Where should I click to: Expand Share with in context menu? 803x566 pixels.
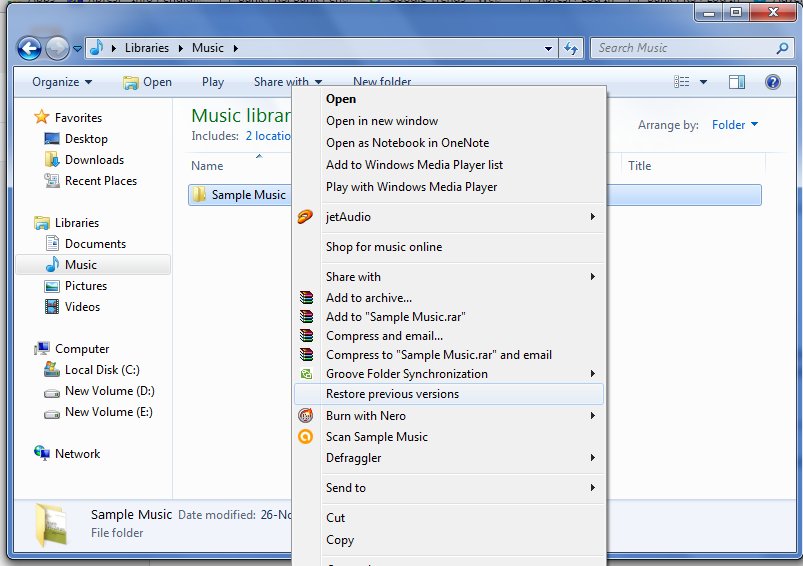click(450, 277)
